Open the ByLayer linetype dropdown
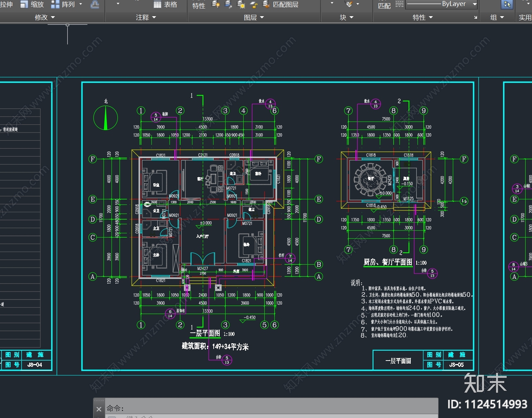The height and width of the screenshot is (418, 532). (475, 4)
